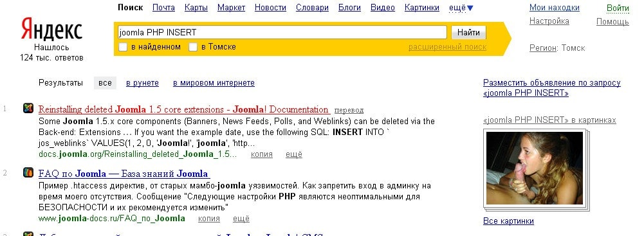The height and width of the screenshot is (236, 644).
Task: Open the Новости service tab
Action: click(270, 7)
